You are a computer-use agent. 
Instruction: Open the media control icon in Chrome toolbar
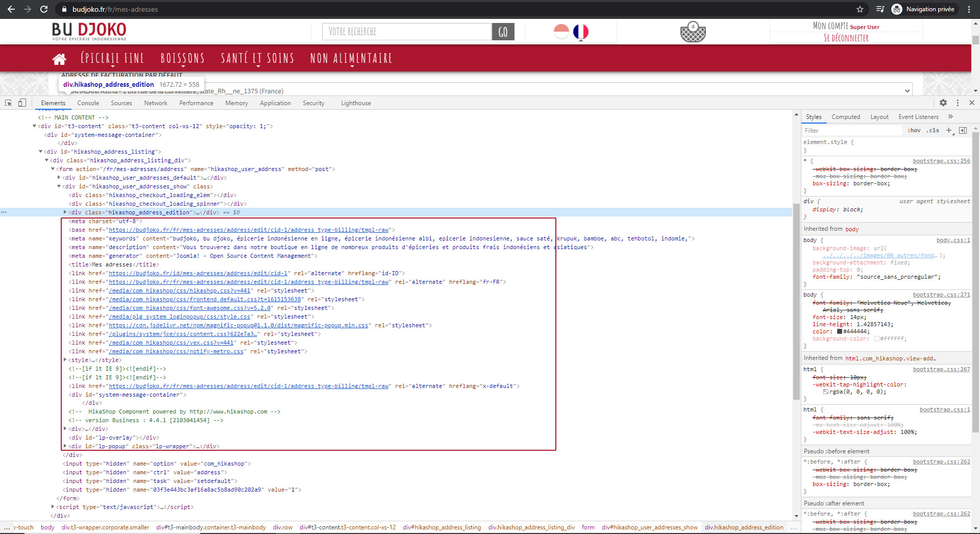880,9
